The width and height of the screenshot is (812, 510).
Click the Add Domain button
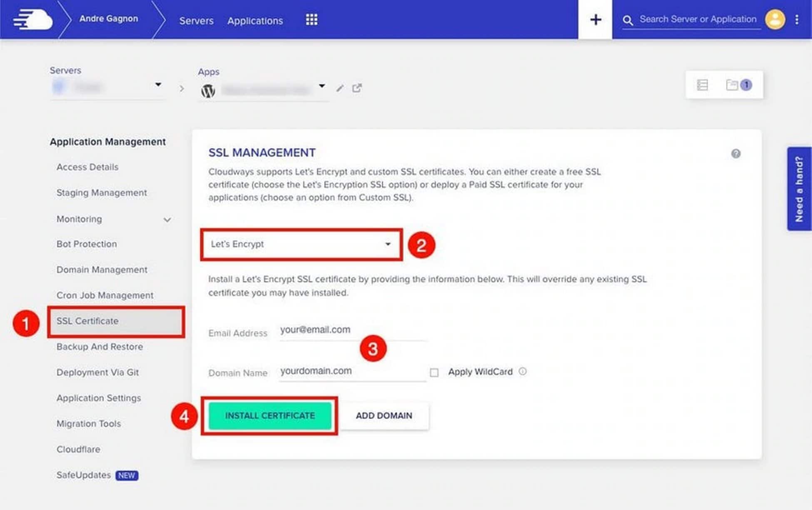384,415
